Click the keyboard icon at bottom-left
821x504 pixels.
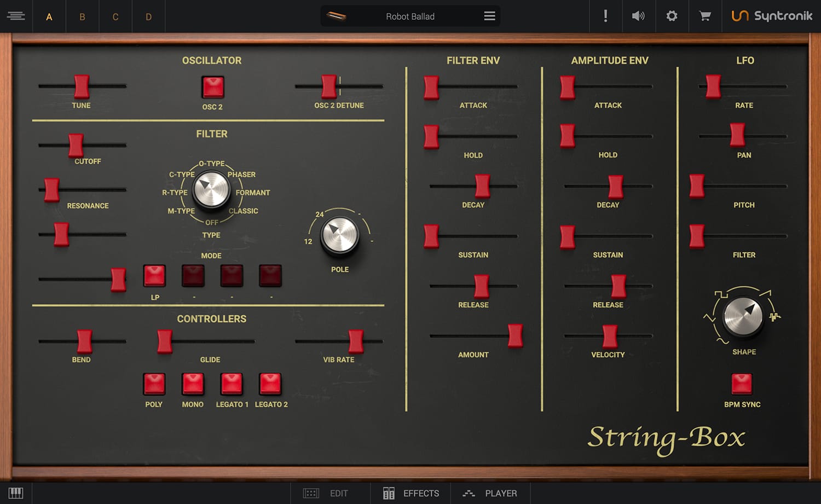16,493
